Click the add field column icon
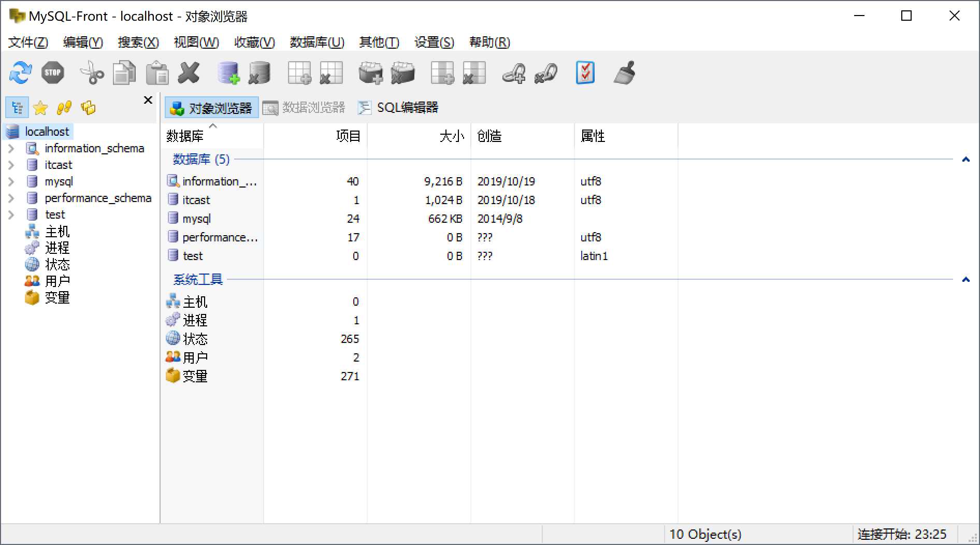This screenshot has height=545, width=980. coord(442,73)
